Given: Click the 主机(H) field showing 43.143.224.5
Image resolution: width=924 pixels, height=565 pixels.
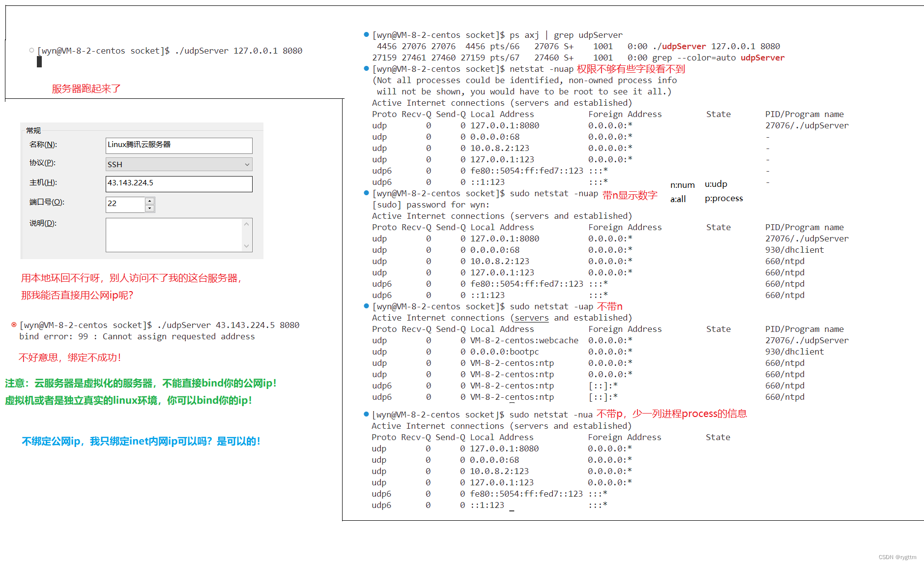Looking at the screenshot, I should (179, 184).
